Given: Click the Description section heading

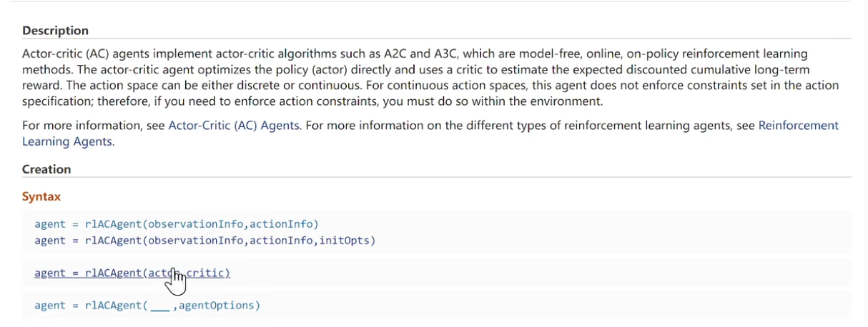Looking at the screenshot, I should point(55,31).
